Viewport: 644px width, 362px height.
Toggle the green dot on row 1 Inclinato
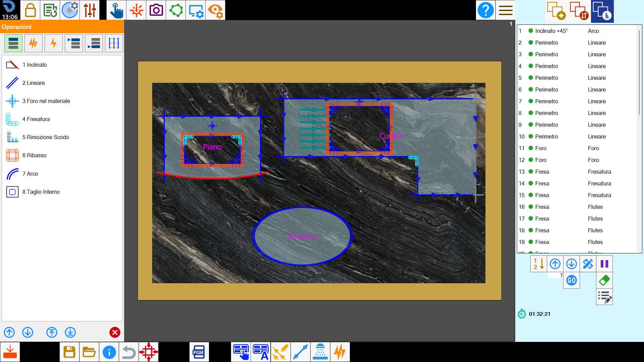(531, 31)
